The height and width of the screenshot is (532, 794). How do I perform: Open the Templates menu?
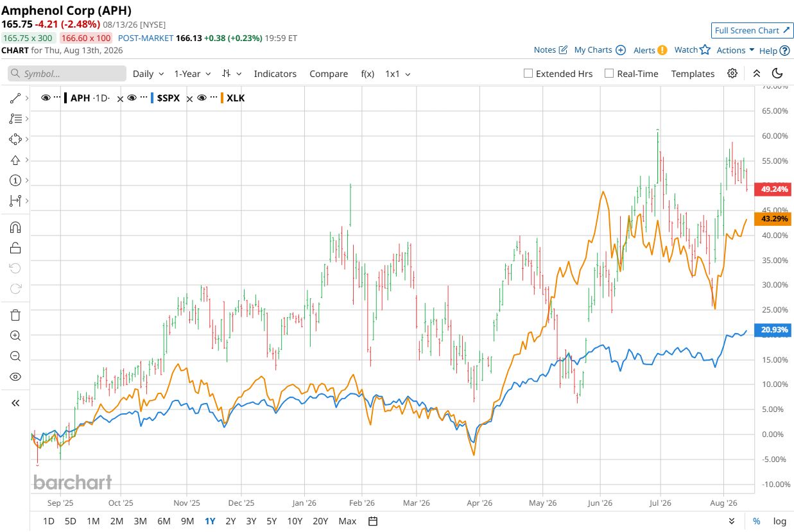[693, 74]
